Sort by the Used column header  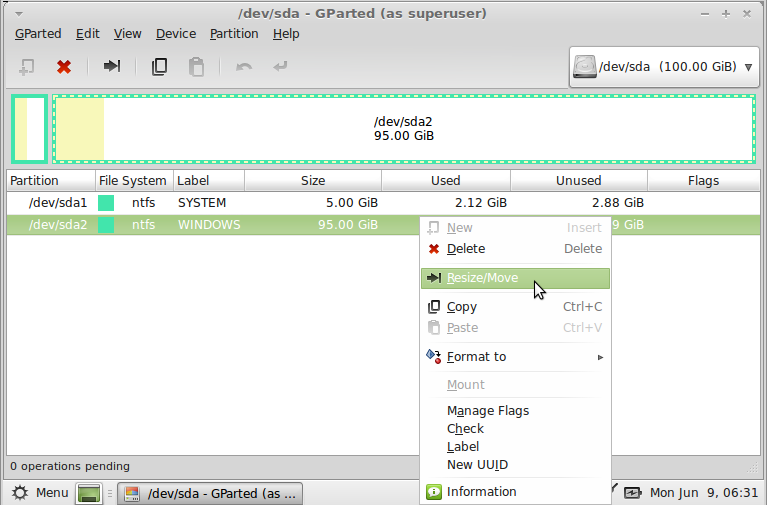(446, 181)
